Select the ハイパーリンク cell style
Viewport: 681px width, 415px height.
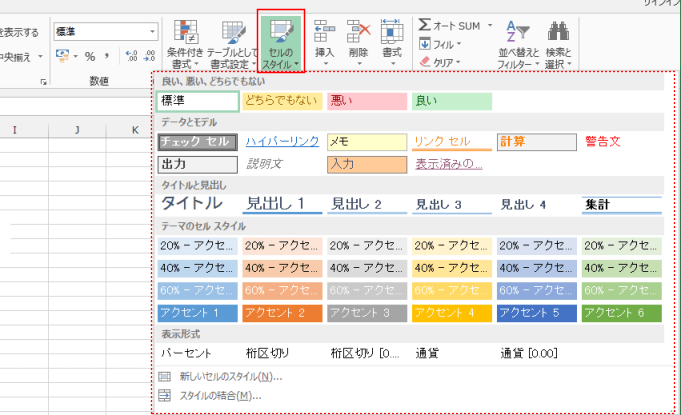281,142
